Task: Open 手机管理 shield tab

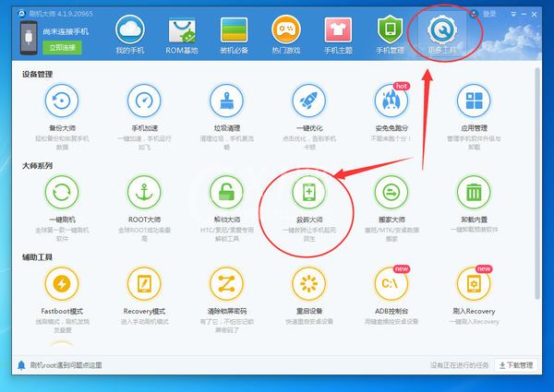Action: (390, 34)
